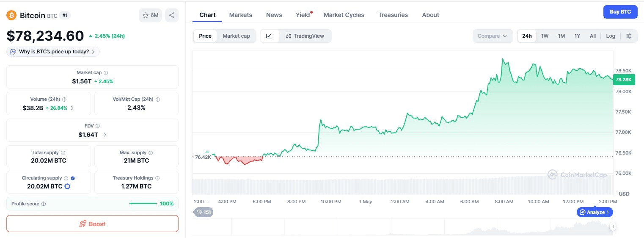
Task: Click the 21M BTC max supply value
Action: pyautogui.click(x=136, y=161)
